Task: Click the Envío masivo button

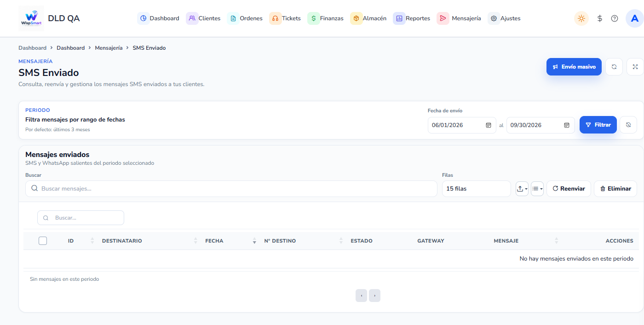Action: click(574, 67)
